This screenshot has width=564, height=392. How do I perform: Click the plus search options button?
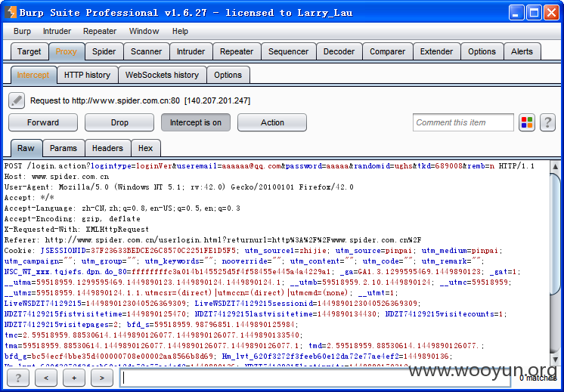tap(74, 378)
